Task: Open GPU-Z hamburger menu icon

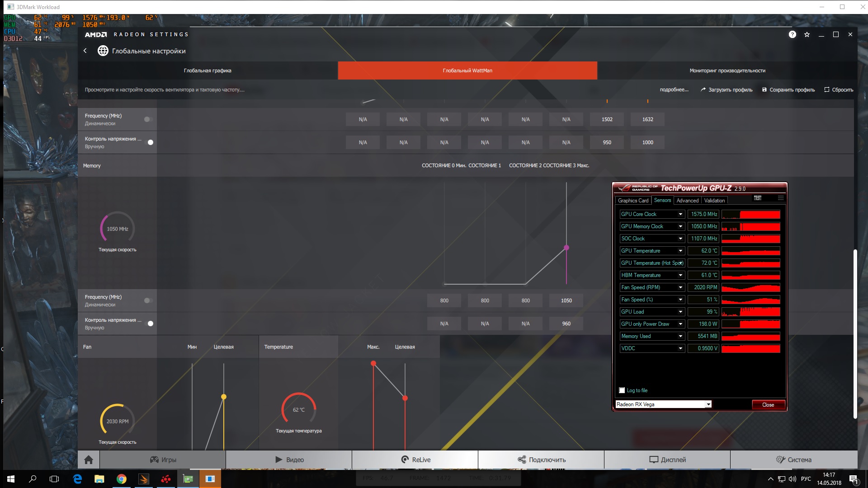Action: pyautogui.click(x=780, y=198)
